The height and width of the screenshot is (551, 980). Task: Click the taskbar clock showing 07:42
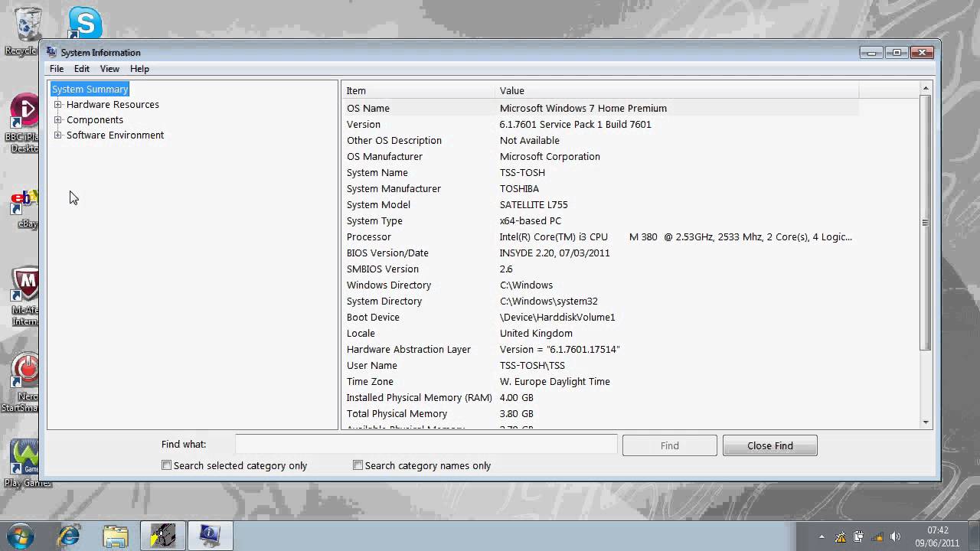(937, 536)
